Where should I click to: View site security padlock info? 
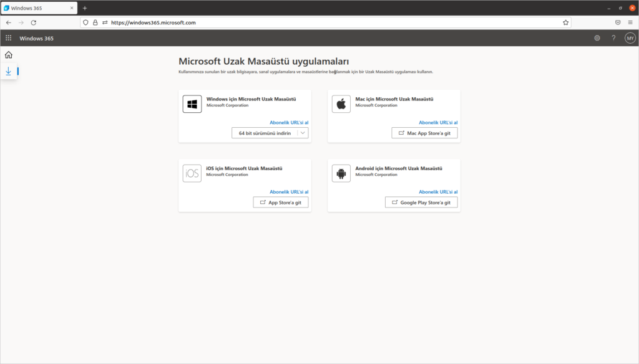click(x=95, y=23)
